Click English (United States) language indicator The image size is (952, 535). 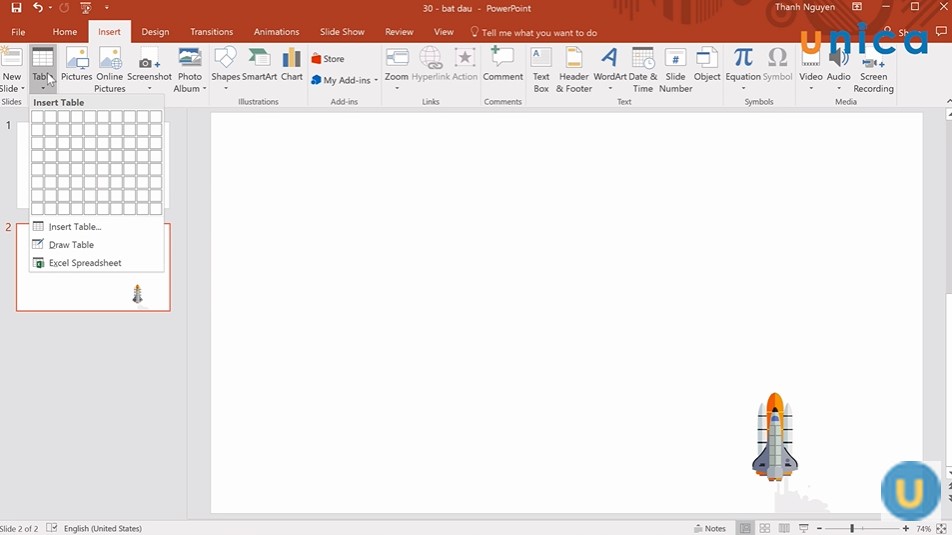pos(103,529)
